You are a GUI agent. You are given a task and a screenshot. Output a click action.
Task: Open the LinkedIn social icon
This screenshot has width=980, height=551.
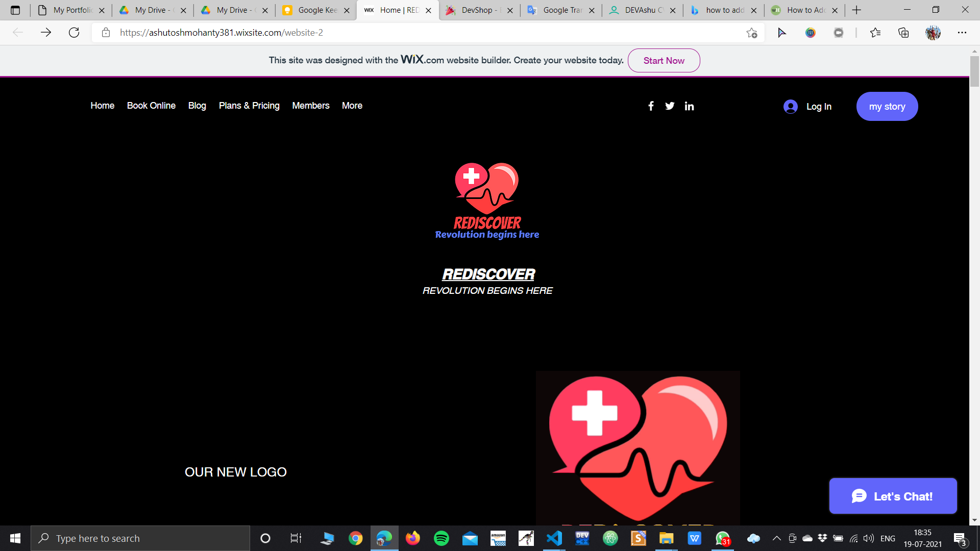click(x=689, y=106)
